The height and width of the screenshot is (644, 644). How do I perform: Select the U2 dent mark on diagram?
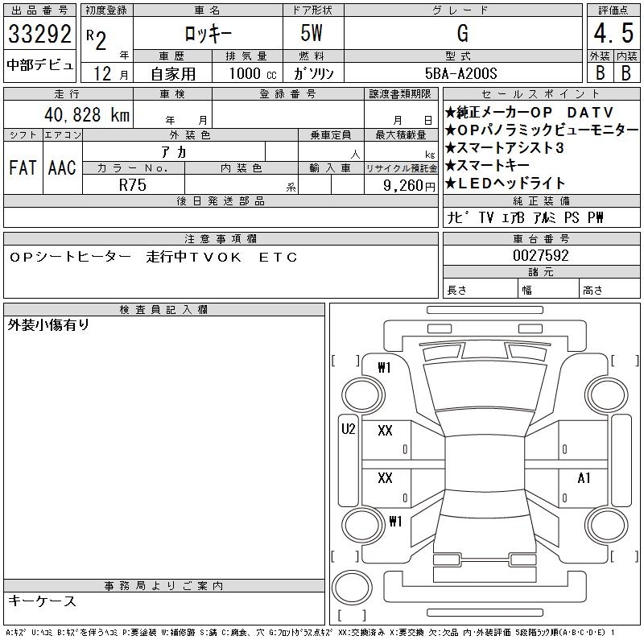(349, 429)
